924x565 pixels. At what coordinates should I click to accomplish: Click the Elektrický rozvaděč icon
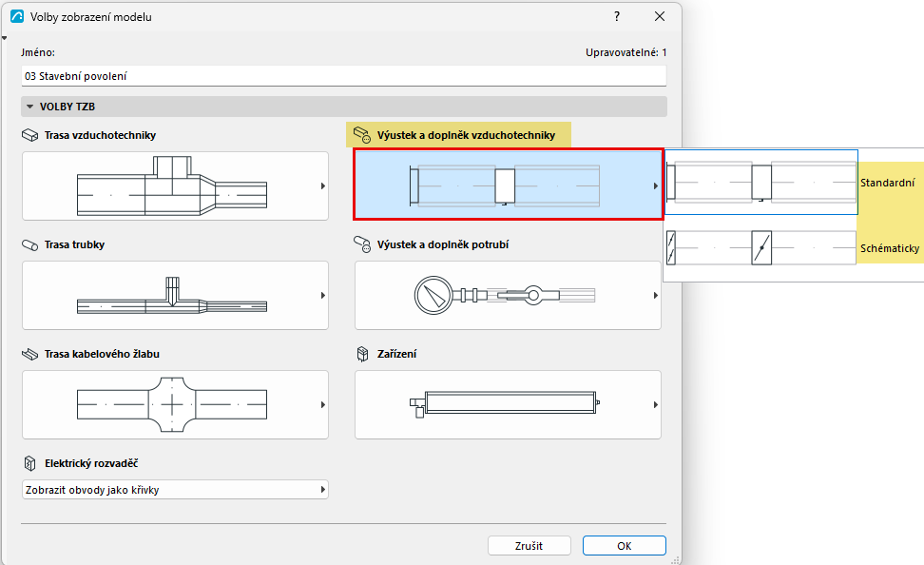point(30,463)
